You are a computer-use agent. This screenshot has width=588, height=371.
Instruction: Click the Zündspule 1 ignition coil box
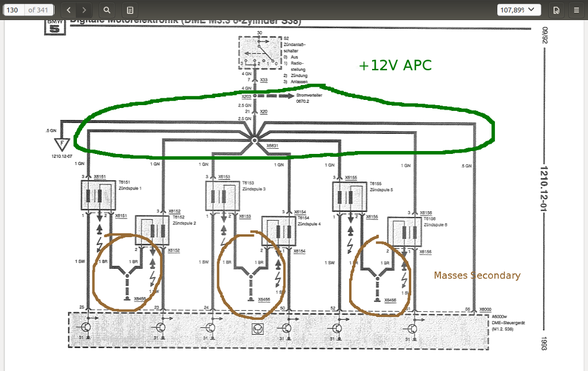click(98, 195)
